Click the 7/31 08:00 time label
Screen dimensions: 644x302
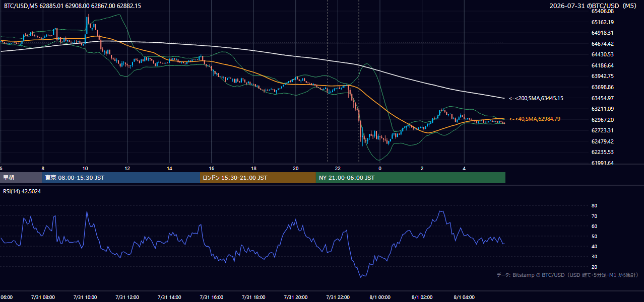[43, 297]
